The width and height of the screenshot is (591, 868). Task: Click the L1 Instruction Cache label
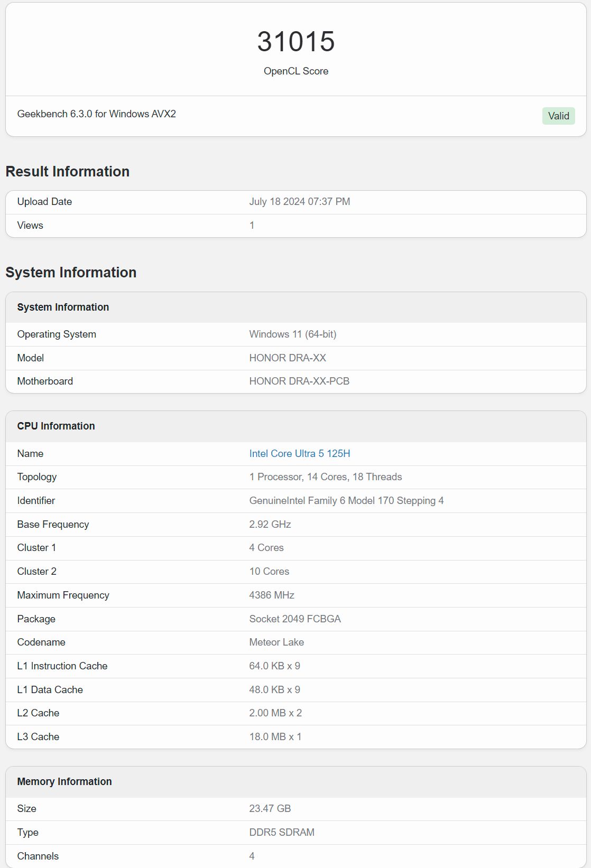click(62, 666)
